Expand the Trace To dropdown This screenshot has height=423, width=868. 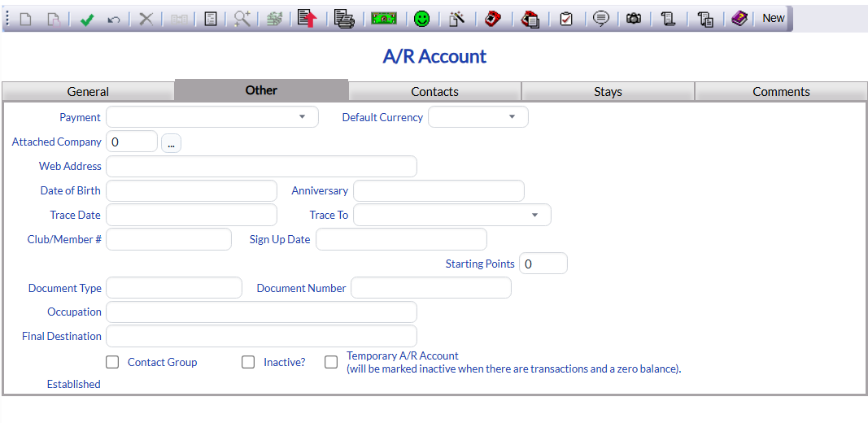(451, 215)
